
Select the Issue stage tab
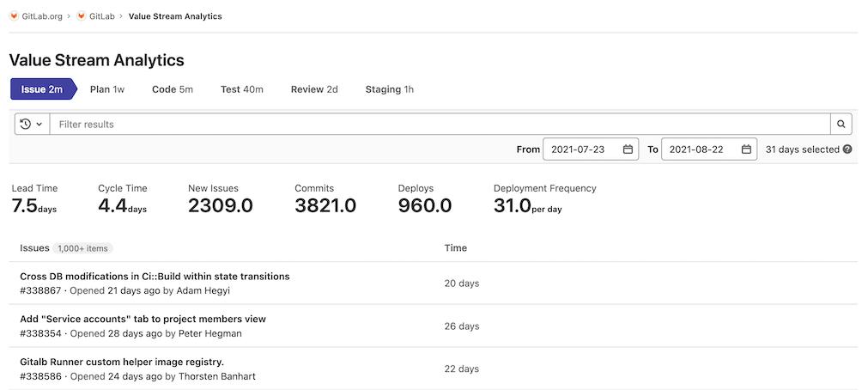(x=42, y=89)
